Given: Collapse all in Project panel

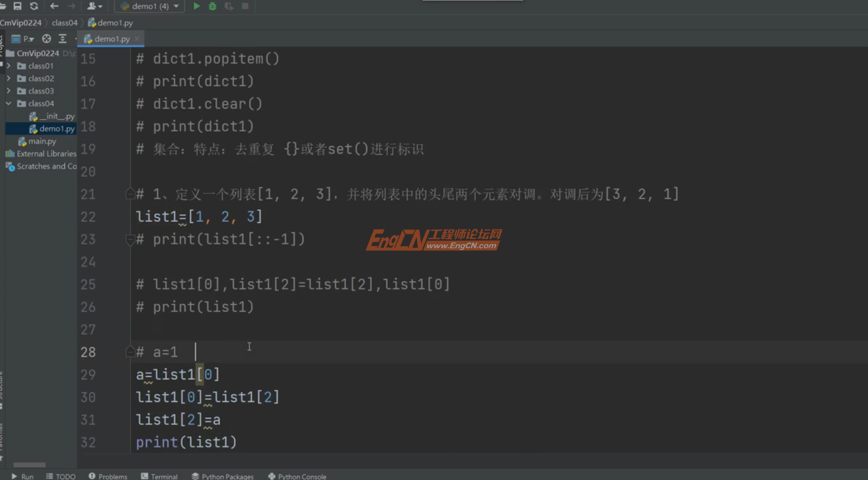Looking at the screenshot, I should 63,39.
